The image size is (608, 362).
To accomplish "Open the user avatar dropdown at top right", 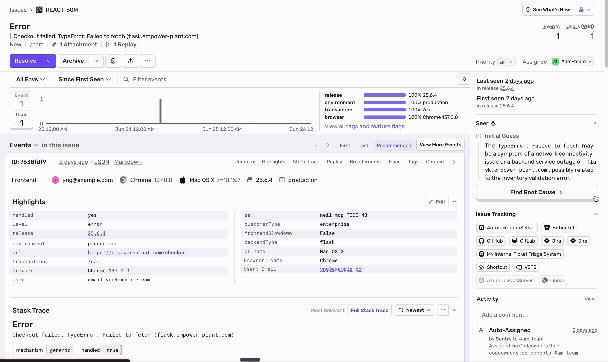I will (x=584, y=10).
